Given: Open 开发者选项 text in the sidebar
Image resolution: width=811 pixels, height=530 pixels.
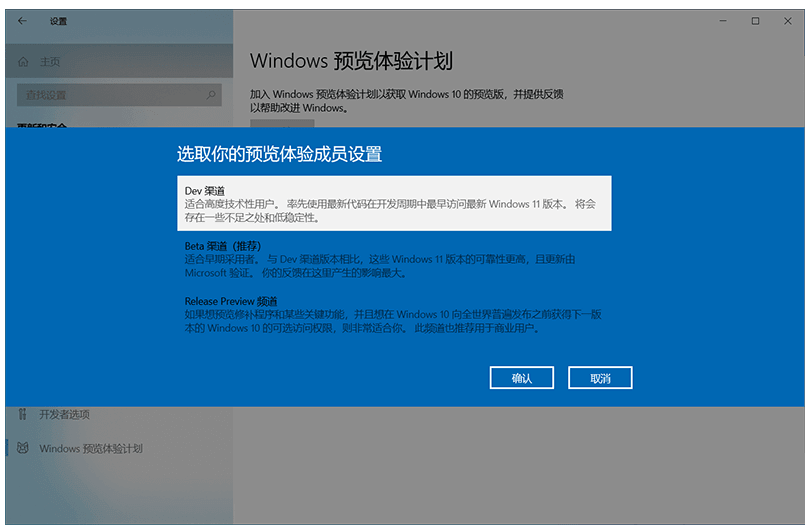Looking at the screenshot, I should (64, 415).
